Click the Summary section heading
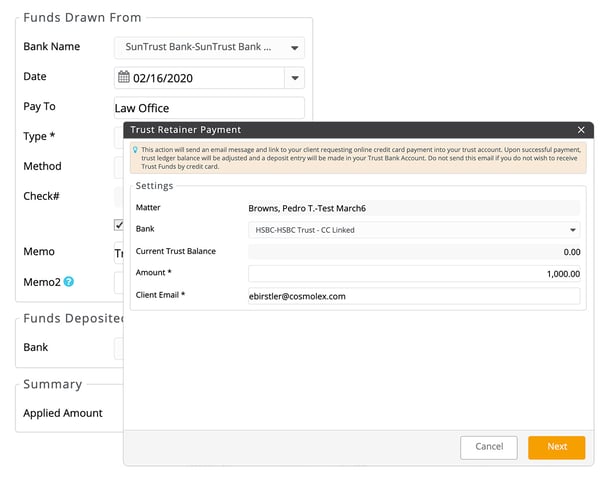 pyautogui.click(x=53, y=384)
